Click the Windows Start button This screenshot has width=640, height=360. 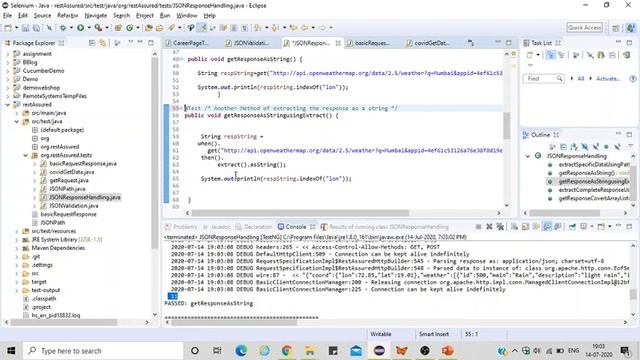click(11, 351)
